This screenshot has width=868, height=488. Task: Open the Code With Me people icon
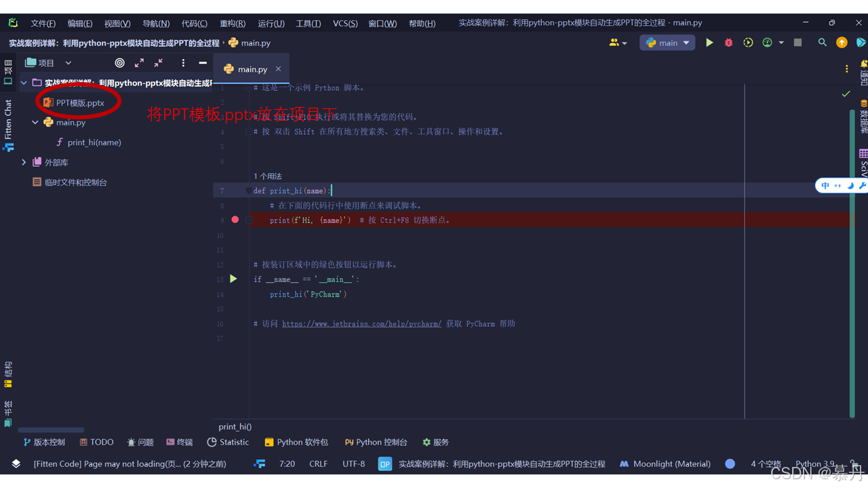point(614,43)
